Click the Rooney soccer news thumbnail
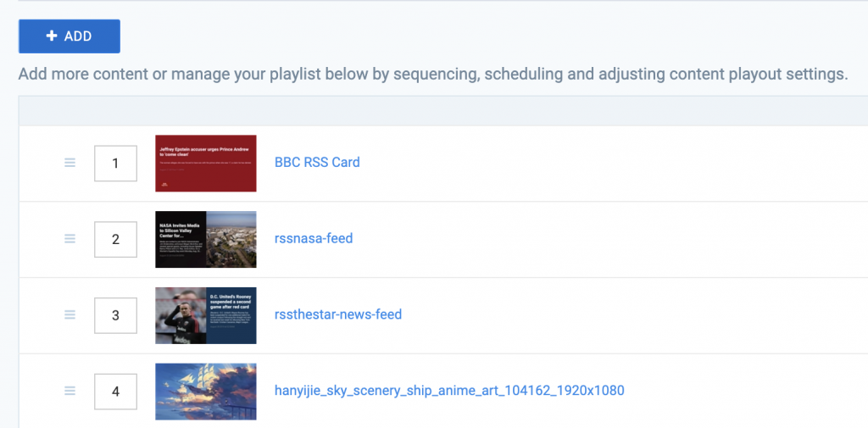 pos(206,315)
